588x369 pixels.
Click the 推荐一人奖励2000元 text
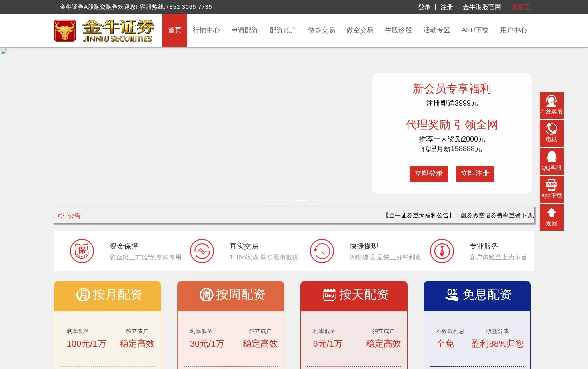pyautogui.click(x=452, y=139)
